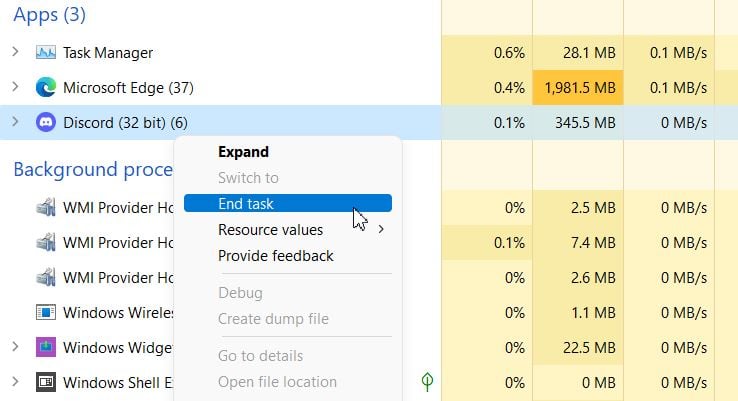Screen dimensions: 738x401
Task: Expand the Discord (32 bit) process group
Action: click(x=16, y=121)
